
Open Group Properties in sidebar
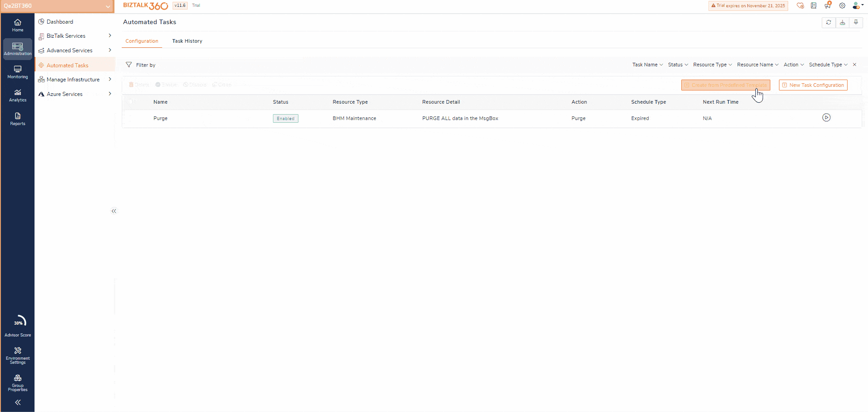18,382
